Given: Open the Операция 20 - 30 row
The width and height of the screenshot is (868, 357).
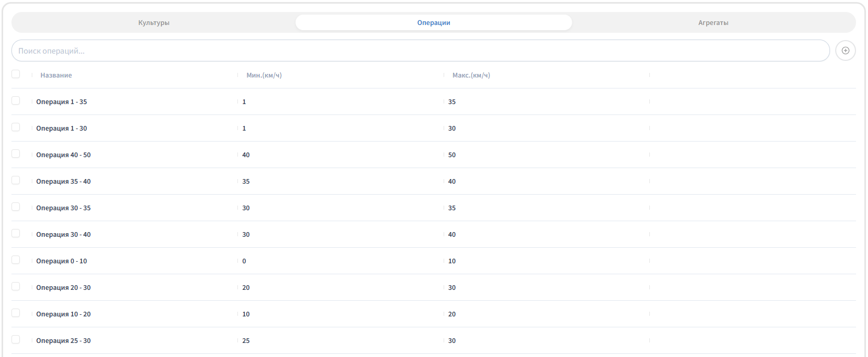Looking at the screenshot, I should point(433,287).
